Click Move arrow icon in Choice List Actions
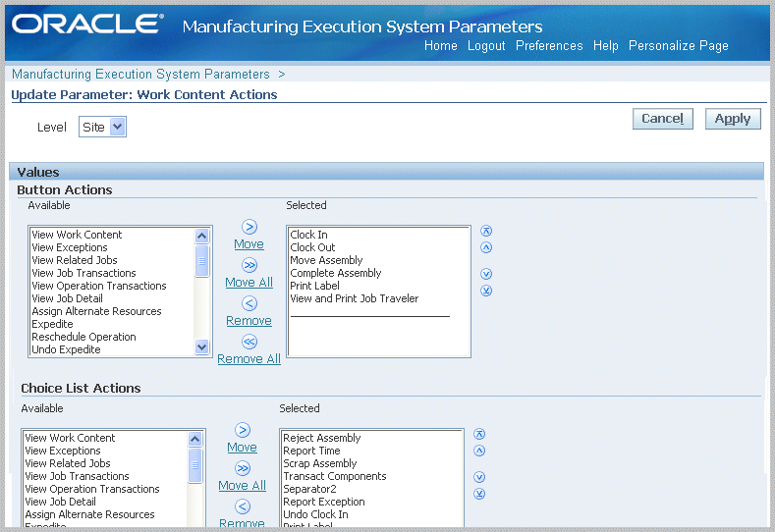The width and height of the screenshot is (775, 532). click(243, 430)
